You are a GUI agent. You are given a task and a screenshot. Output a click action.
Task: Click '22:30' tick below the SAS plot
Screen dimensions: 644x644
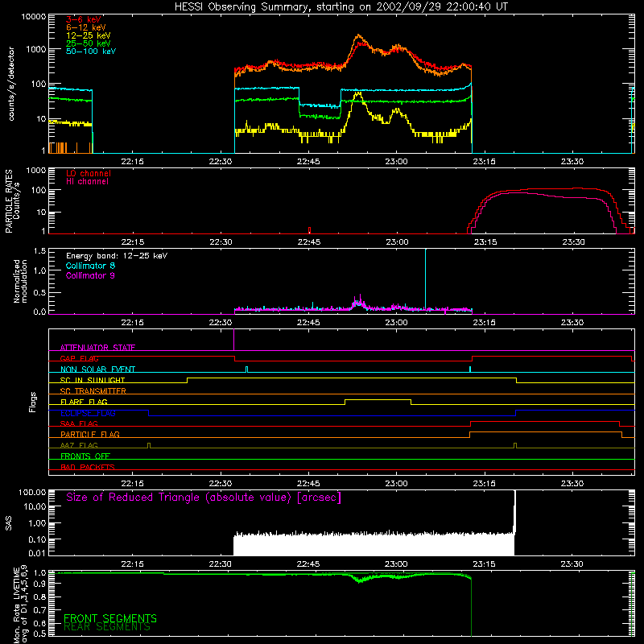220,564
